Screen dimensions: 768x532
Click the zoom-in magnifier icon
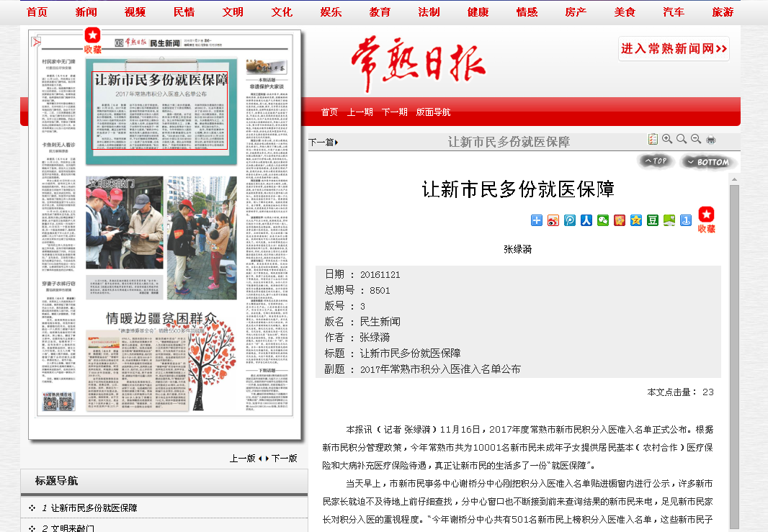pos(667,139)
